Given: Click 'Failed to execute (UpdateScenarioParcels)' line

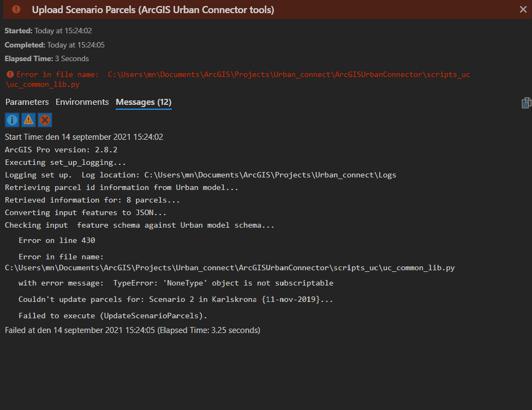Looking at the screenshot, I should [x=112, y=316].
